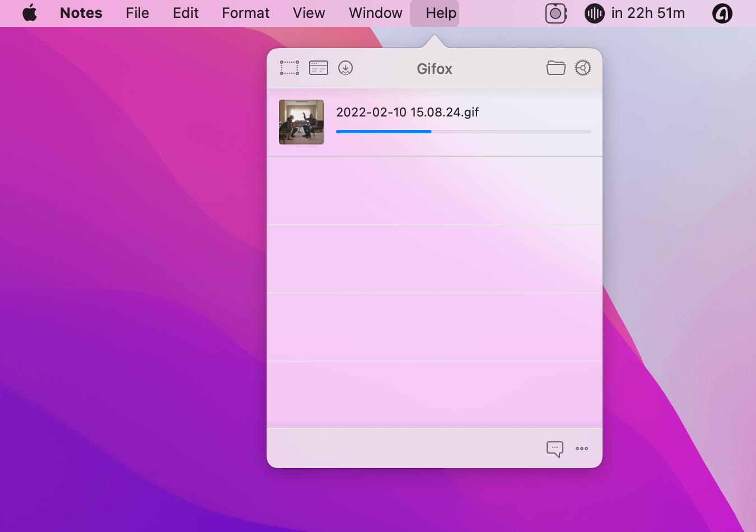Start a selection area recording in Gifox
The width and height of the screenshot is (756, 532).
(290, 68)
